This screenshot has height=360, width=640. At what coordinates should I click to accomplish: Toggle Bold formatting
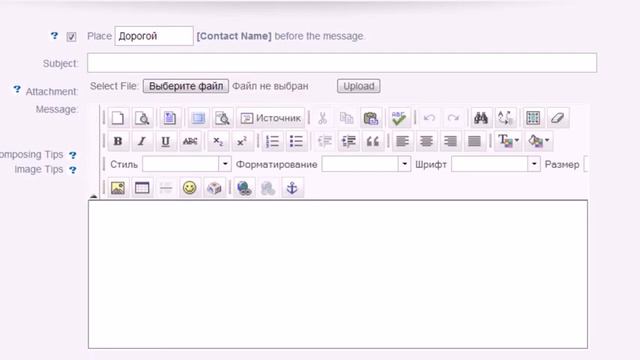(x=118, y=141)
